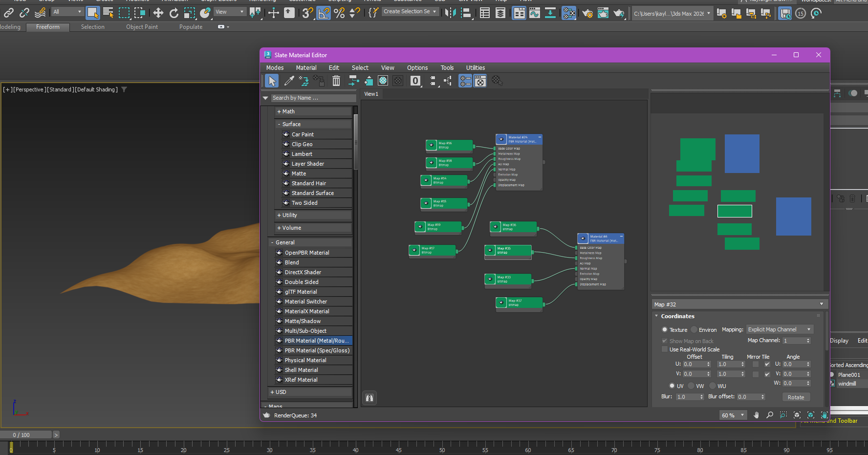Enable Use Real-World Scale checkbox
The image size is (868, 455).
665,349
